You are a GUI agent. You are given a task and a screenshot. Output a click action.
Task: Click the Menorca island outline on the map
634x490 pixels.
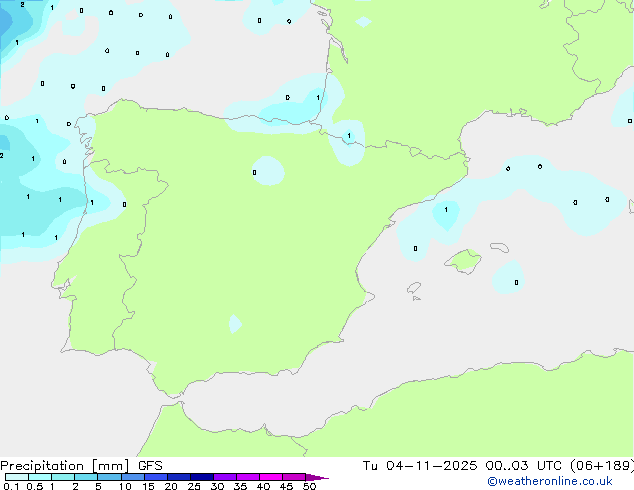click(x=500, y=247)
